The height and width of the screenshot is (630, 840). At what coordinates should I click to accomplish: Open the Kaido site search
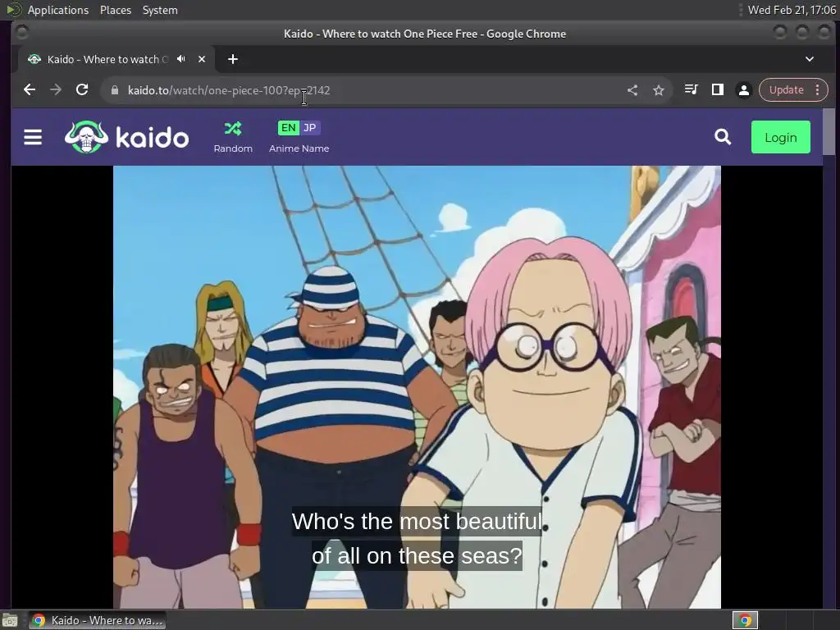[723, 137]
